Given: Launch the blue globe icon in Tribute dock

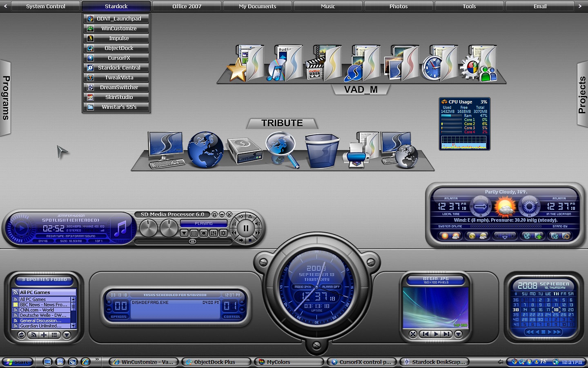Looking at the screenshot, I should pos(205,150).
